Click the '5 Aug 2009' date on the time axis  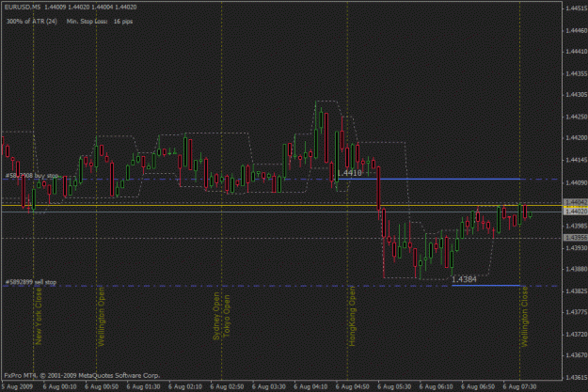(17, 386)
